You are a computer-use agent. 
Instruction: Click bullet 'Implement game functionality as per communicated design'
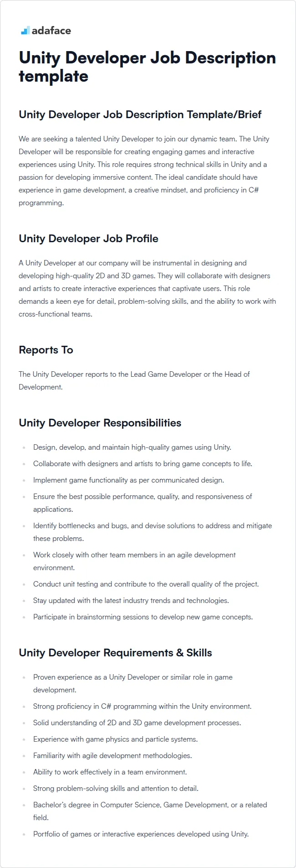pyautogui.click(x=128, y=480)
